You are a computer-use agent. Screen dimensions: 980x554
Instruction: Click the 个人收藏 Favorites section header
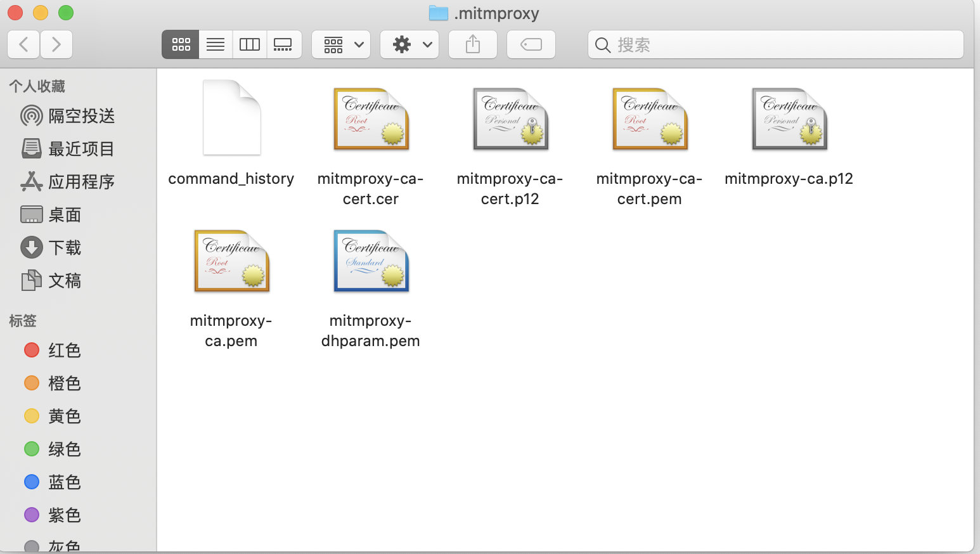[37, 86]
